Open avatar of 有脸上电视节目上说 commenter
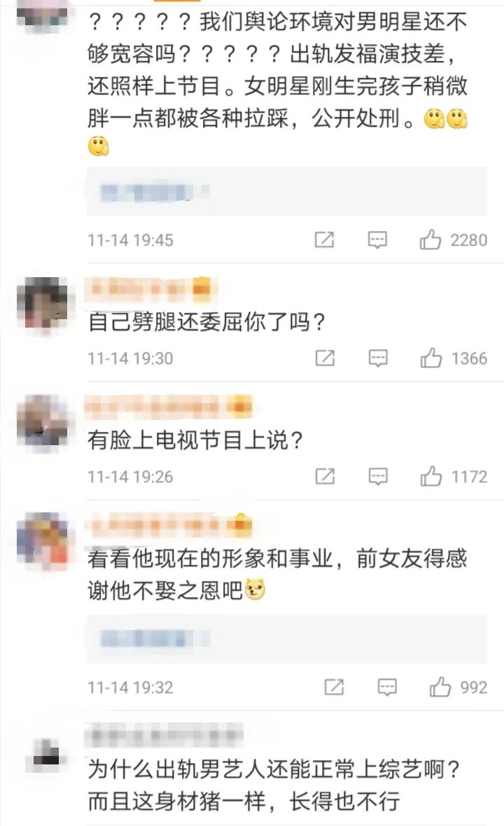This screenshot has width=504, height=826. (x=43, y=423)
